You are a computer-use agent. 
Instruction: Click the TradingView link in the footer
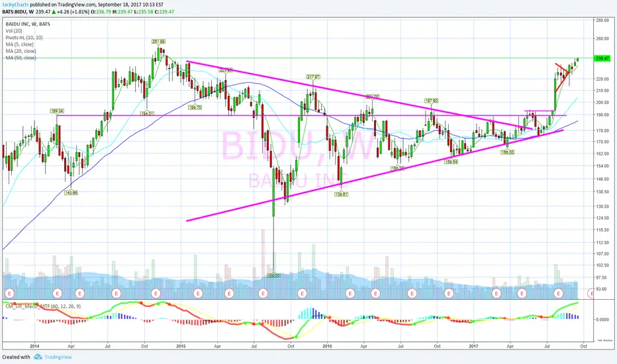[x=58, y=357]
